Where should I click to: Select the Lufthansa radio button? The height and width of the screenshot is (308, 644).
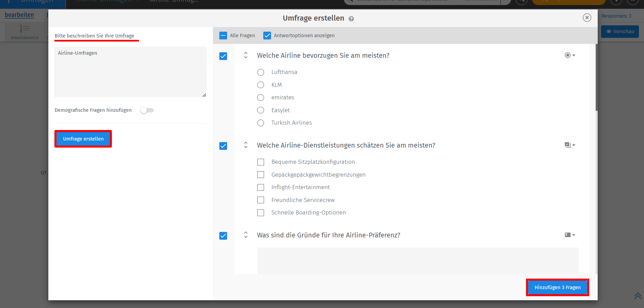coord(260,72)
